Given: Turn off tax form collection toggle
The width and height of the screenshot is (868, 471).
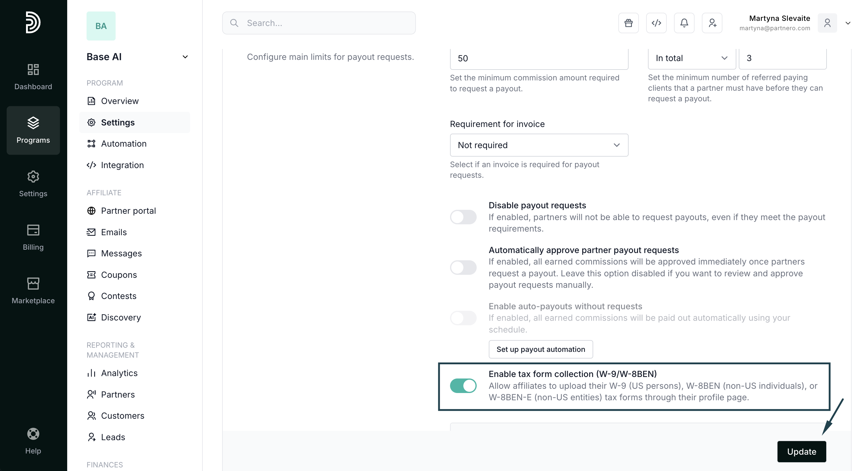Looking at the screenshot, I should [x=463, y=385].
